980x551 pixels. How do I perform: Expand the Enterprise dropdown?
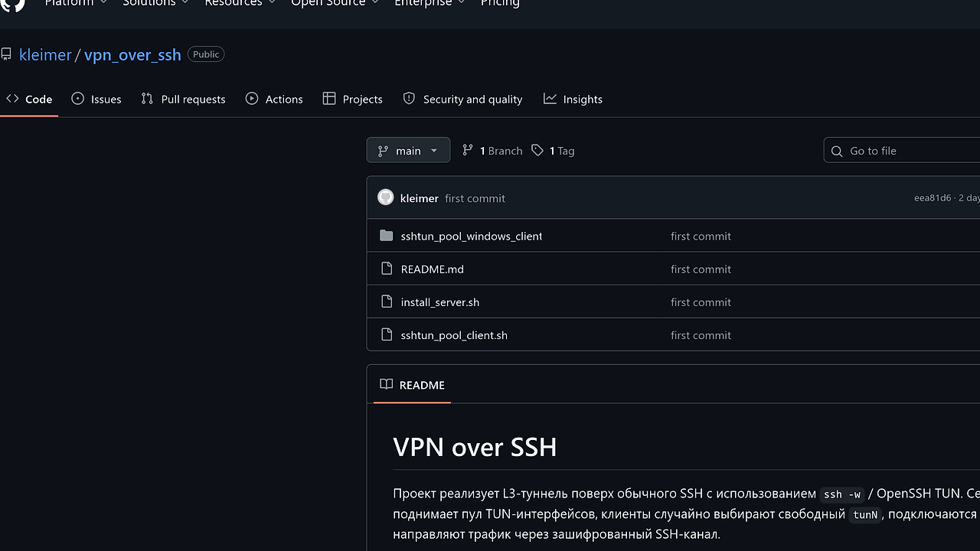point(430,4)
